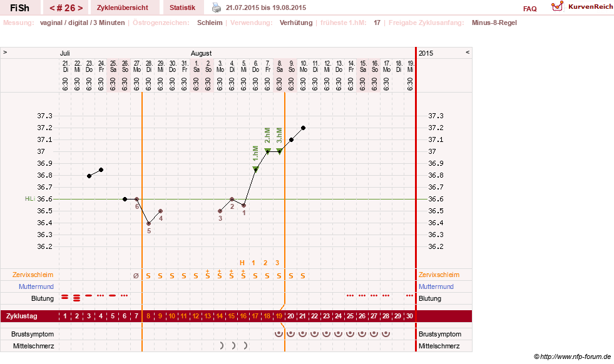The height and width of the screenshot is (364, 614).
Task: Click cycle day 8 in Zyklustag row
Action: coord(148,316)
